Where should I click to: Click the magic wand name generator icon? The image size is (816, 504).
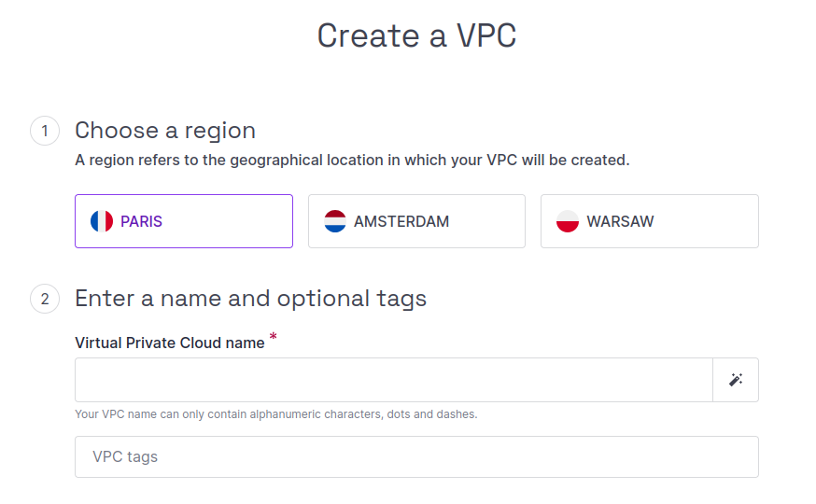pos(736,380)
